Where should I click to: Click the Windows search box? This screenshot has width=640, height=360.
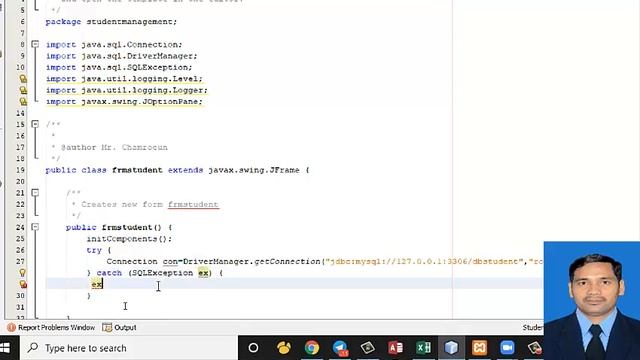click(x=129, y=348)
